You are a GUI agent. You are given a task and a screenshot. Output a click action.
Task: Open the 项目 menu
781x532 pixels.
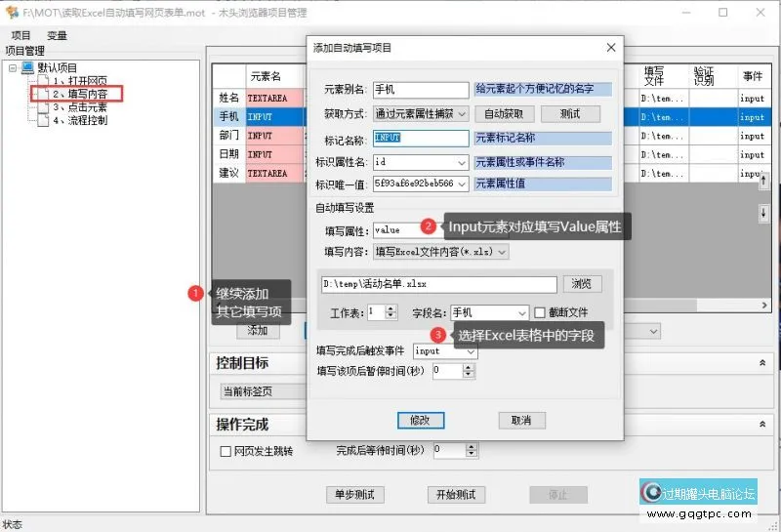[x=21, y=35]
